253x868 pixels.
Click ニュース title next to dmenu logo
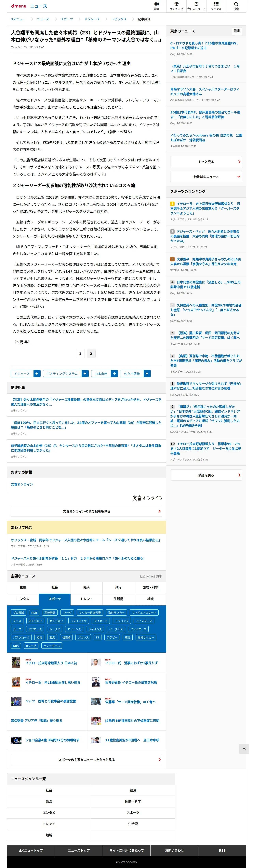pos(38,6)
